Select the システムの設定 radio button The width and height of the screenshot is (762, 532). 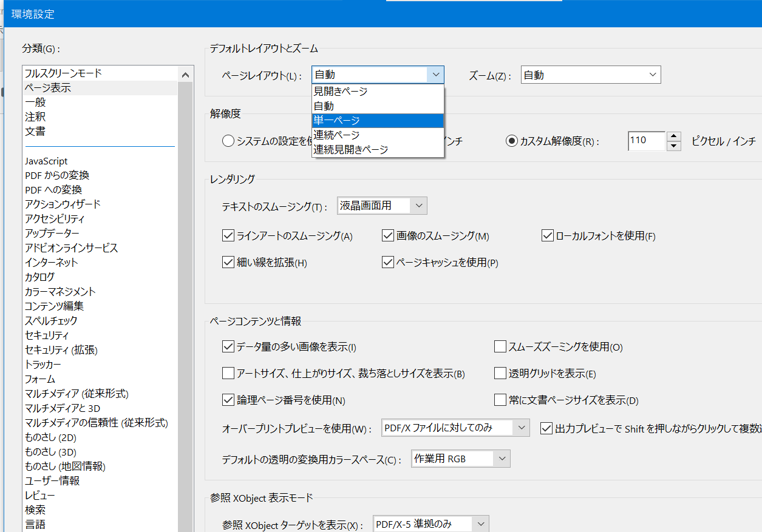click(228, 141)
